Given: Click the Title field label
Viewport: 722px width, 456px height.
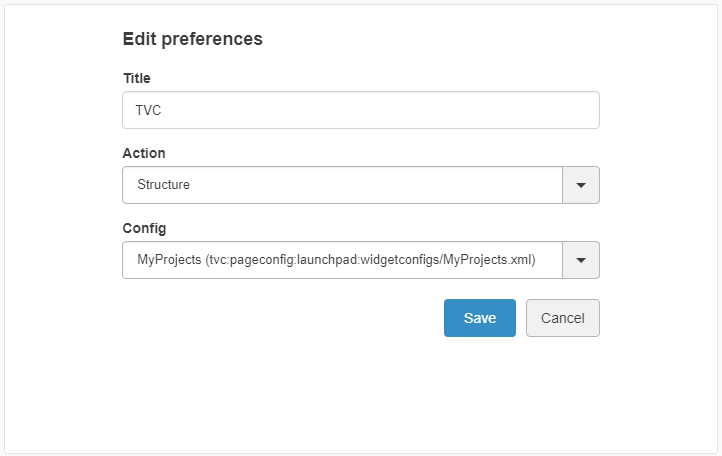Looking at the screenshot, I should click(x=136, y=78).
